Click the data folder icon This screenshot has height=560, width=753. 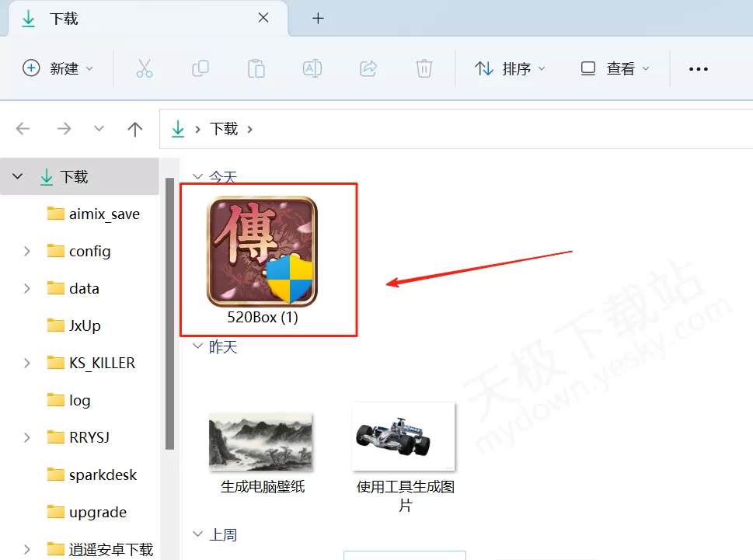(56, 287)
